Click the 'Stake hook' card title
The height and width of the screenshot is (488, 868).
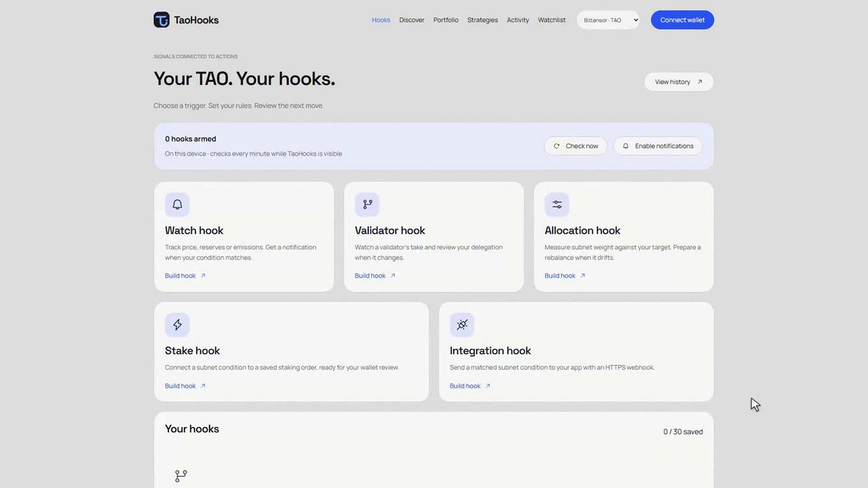(x=192, y=351)
